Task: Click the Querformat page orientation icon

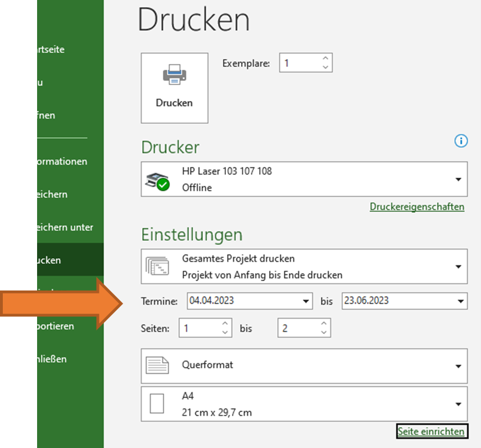Action: 158,365
